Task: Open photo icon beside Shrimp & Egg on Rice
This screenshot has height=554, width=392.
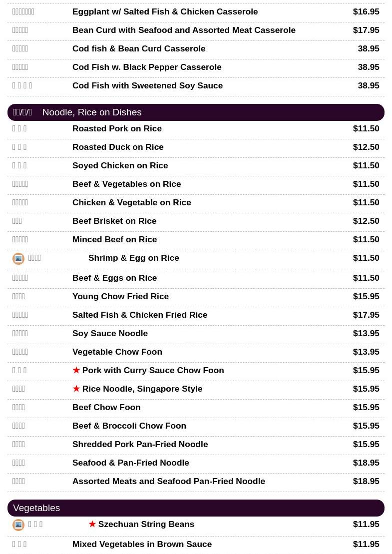Action: 18,259
